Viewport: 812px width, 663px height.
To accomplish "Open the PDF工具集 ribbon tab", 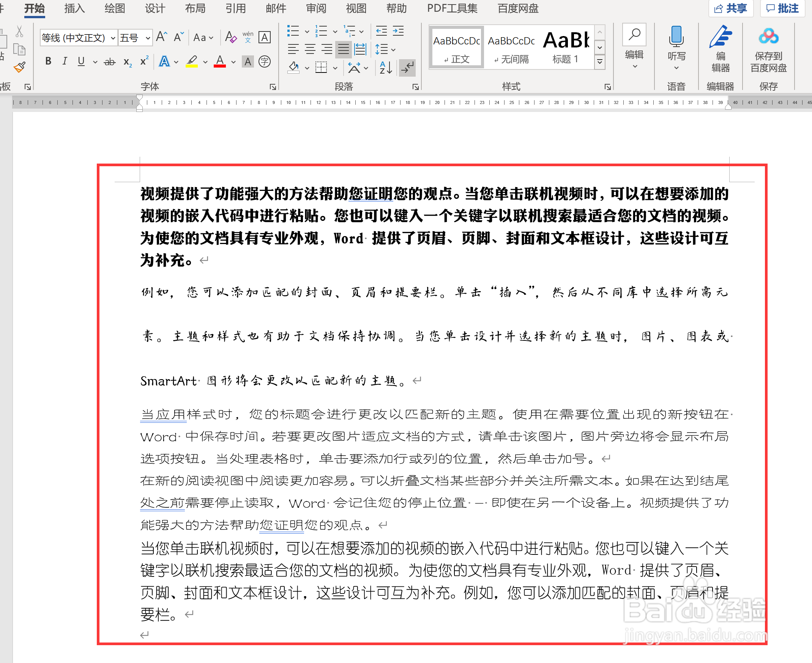I will [x=452, y=8].
